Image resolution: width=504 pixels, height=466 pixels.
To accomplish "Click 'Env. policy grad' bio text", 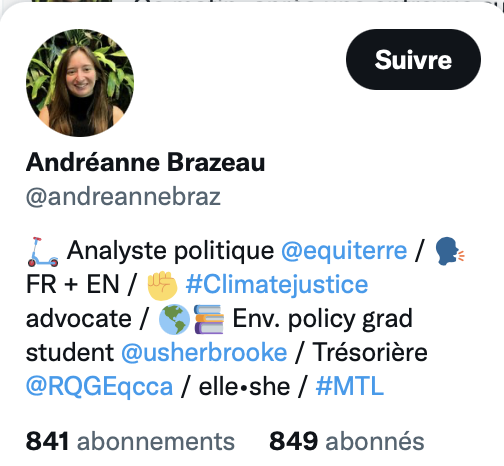I will pos(323,319).
